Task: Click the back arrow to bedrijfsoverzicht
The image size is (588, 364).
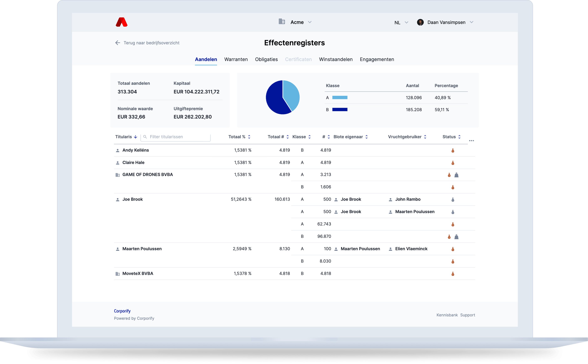Action: (x=117, y=43)
